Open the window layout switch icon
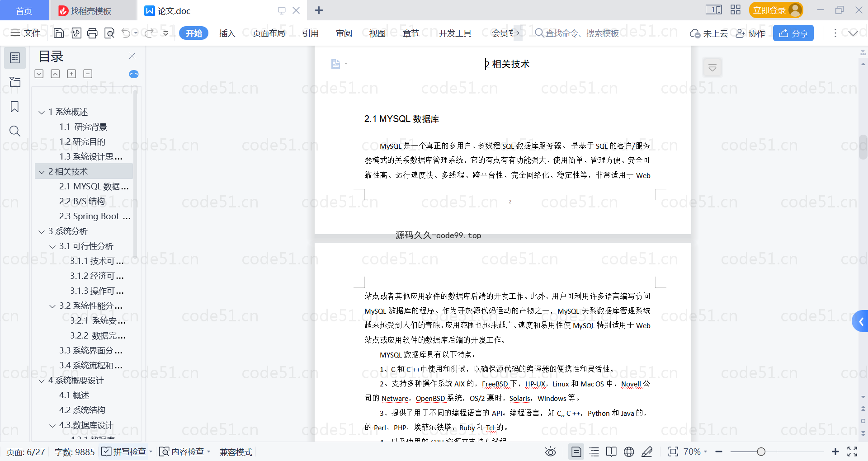Image resolution: width=868 pixels, height=461 pixels. [x=714, y=9]
